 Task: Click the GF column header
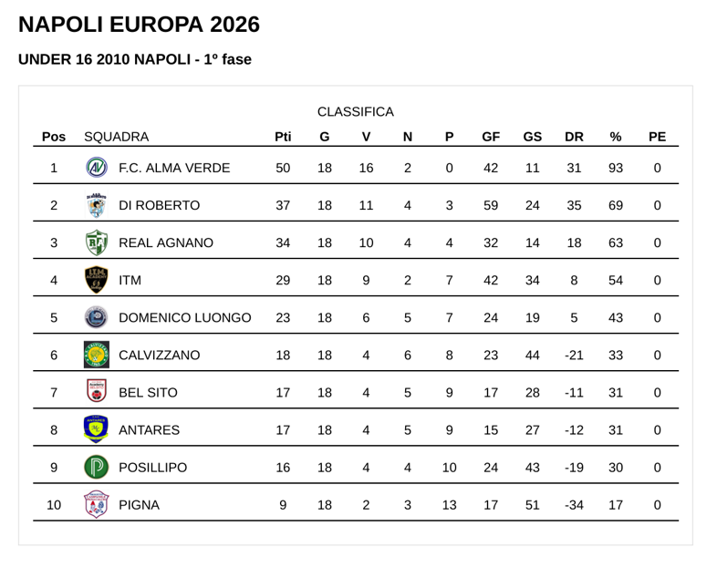pyautogui.click(x=491, y=137)
